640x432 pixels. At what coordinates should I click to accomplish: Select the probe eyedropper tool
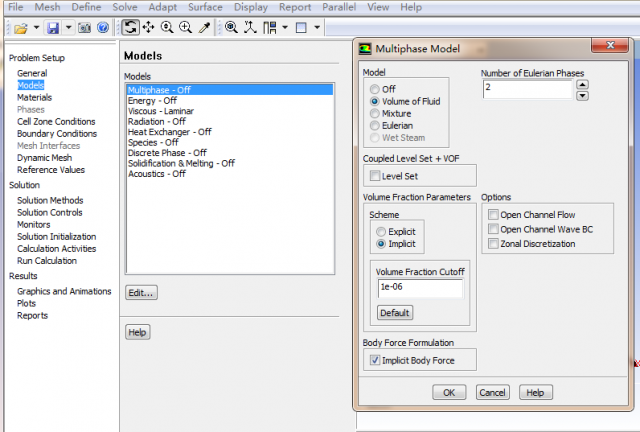coord(204,27)
